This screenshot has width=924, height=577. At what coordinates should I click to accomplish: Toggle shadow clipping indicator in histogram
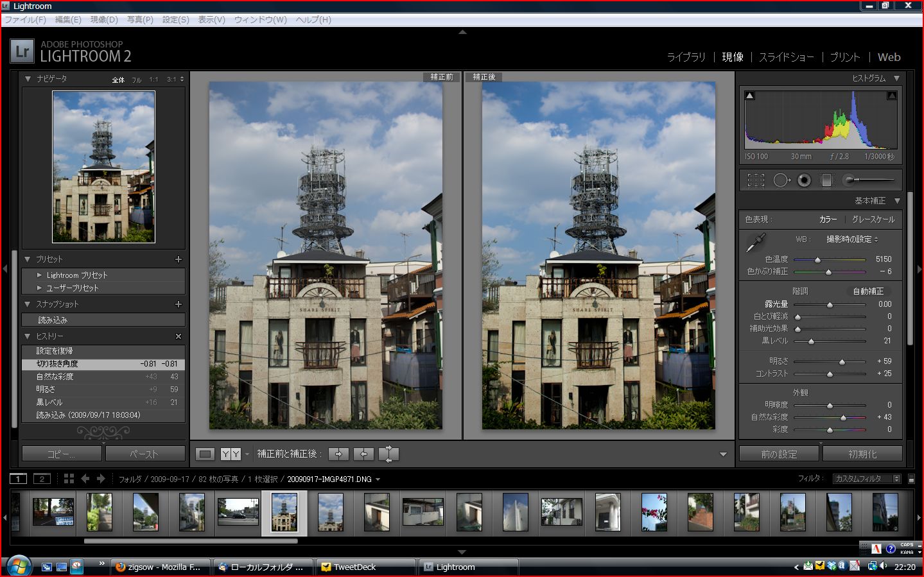(749, 96)
